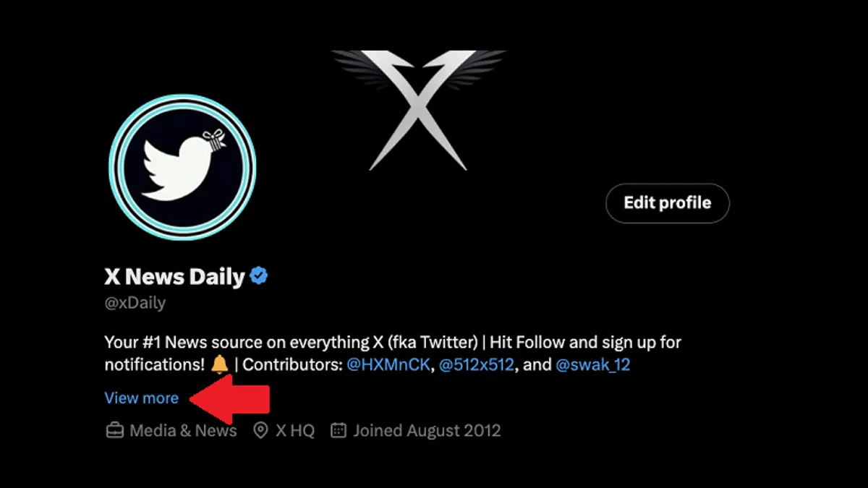Click the location pin icon
The height and width of the screenshot is (488, 868).
coord(260,431)
